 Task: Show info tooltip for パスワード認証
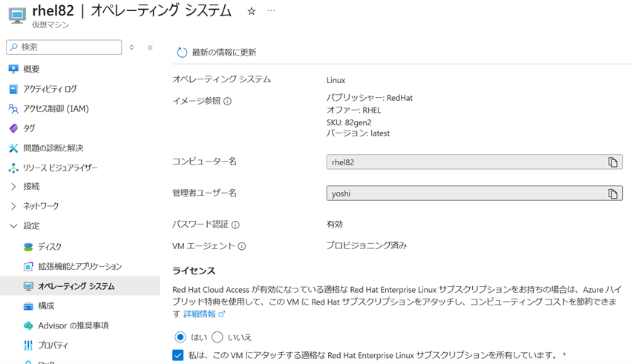[235, 225]
